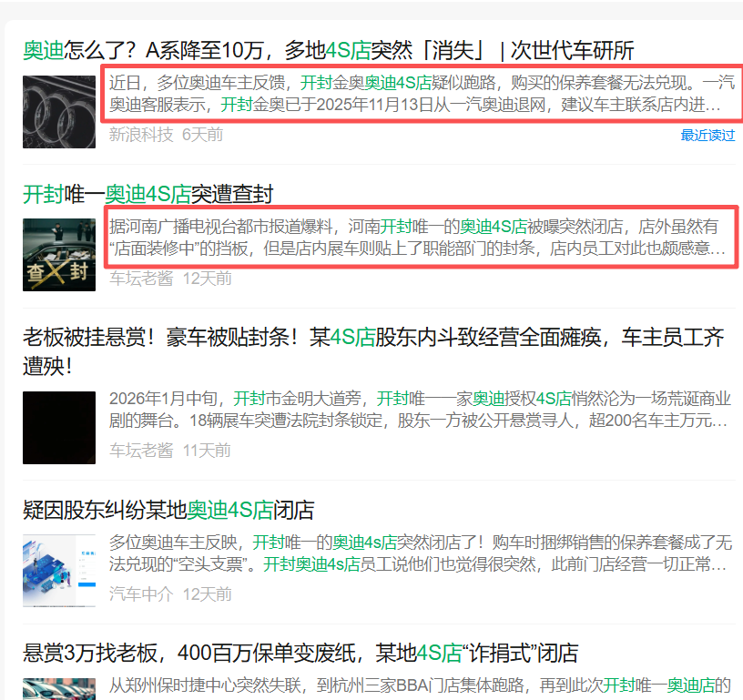This screenshot has width=743, height=700.
Task: Open headline '疑因股东纠纷某地奥迪4S店闭店'
Action: (x=168, y=510)
